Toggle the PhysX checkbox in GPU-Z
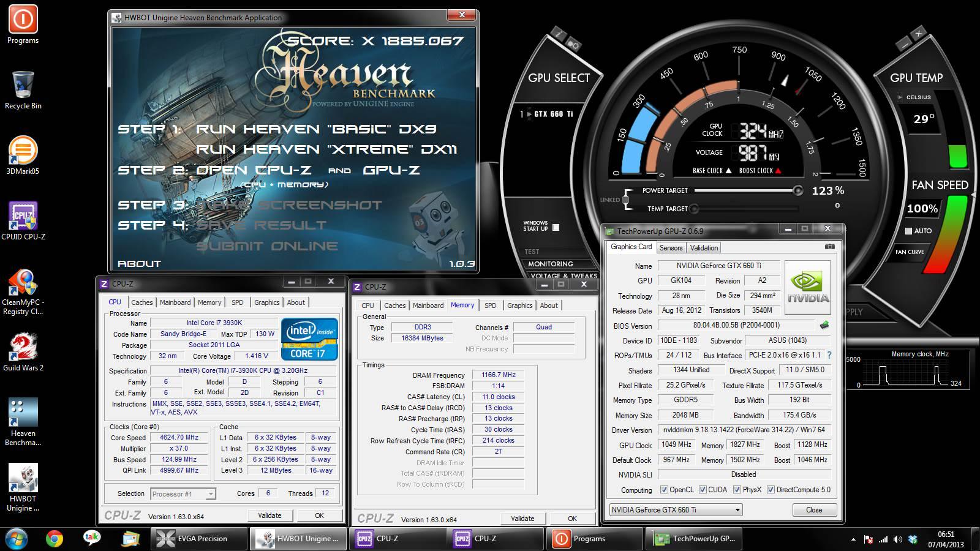Image resolution: width=980 pixels, height=551 pixels. (x=737, y=490)
